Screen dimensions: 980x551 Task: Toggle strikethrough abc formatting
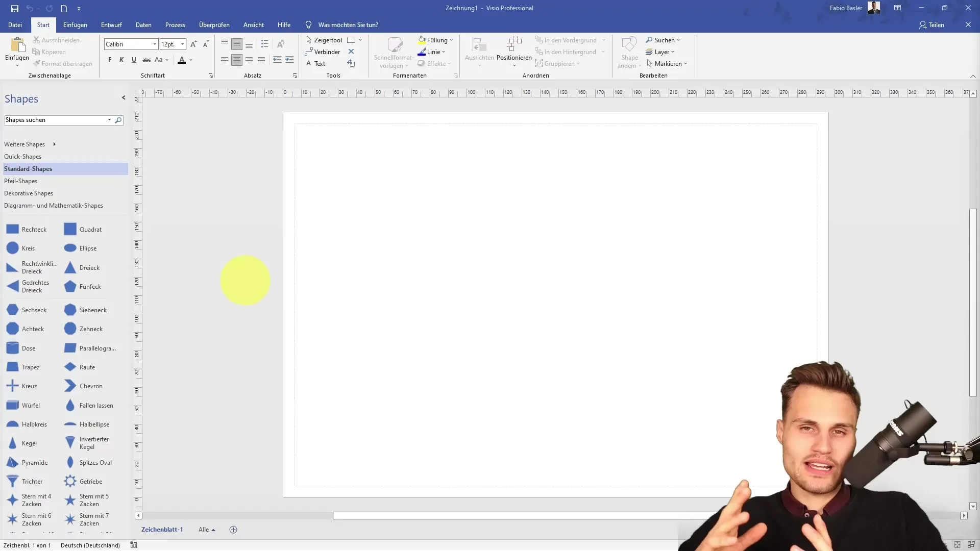[x=146, y=60]
